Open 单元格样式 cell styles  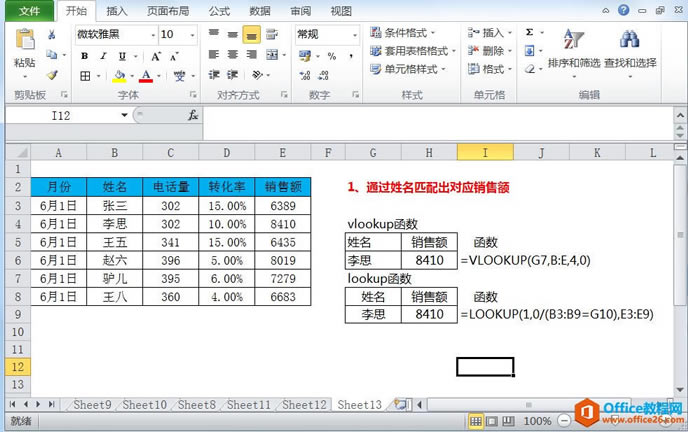pos(407,69)
